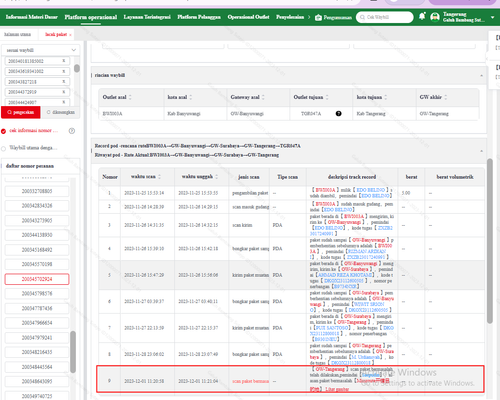This screenshot has width=500, height=400.
Task: Sort by waktu unggah column arrows
Action: tap(217, 177)
